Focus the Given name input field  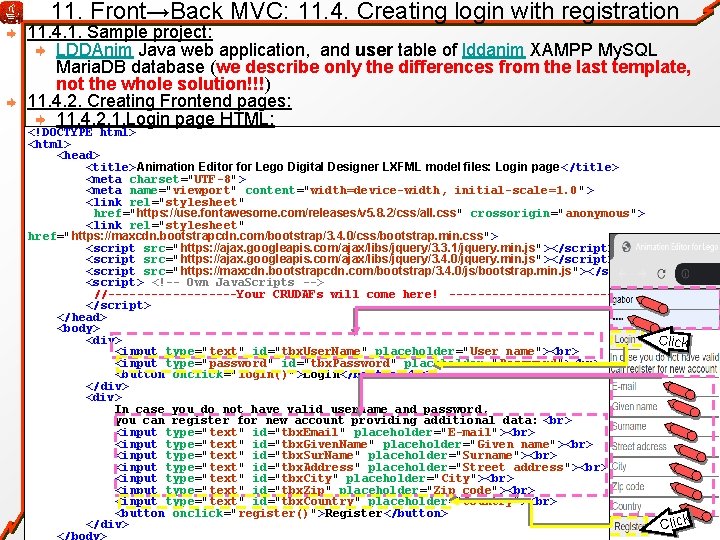663,406
